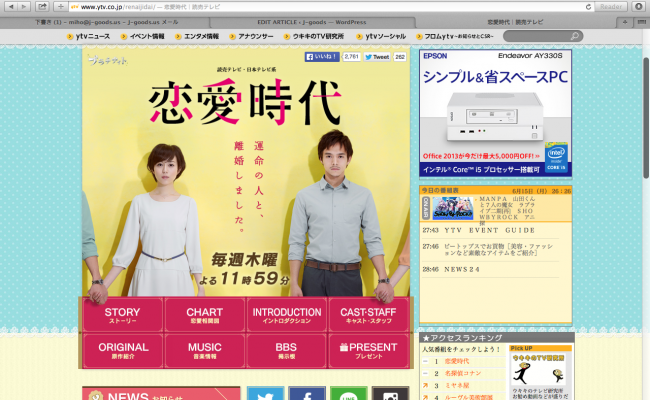
Task: Open the エンタメ情報 menu item
Action: (x=197, y=36)
